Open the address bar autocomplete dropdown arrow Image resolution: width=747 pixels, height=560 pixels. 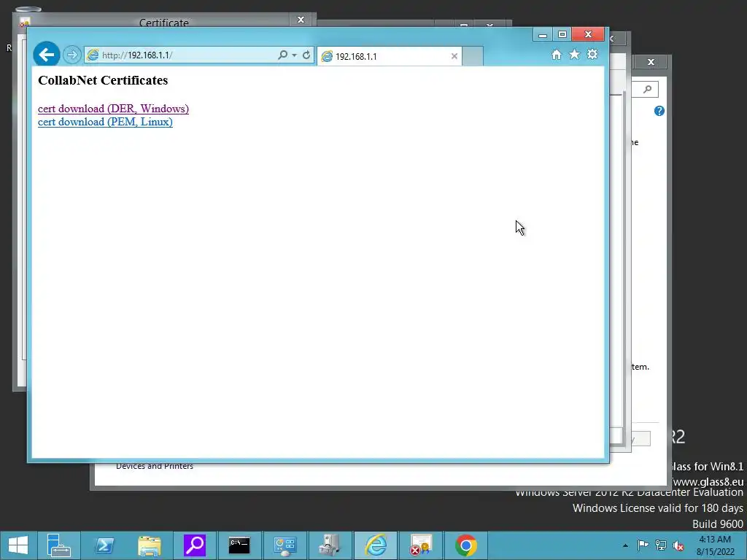click(295, 55)
